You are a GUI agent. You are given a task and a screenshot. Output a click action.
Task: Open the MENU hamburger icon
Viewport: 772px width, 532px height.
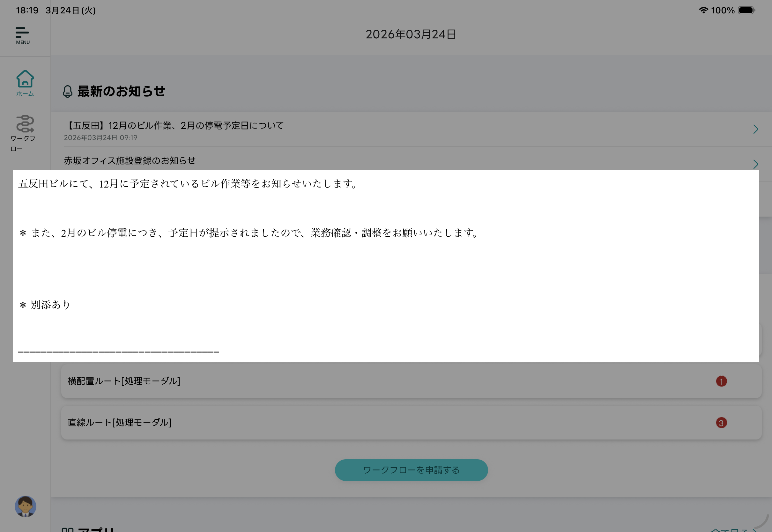(22, 35)
